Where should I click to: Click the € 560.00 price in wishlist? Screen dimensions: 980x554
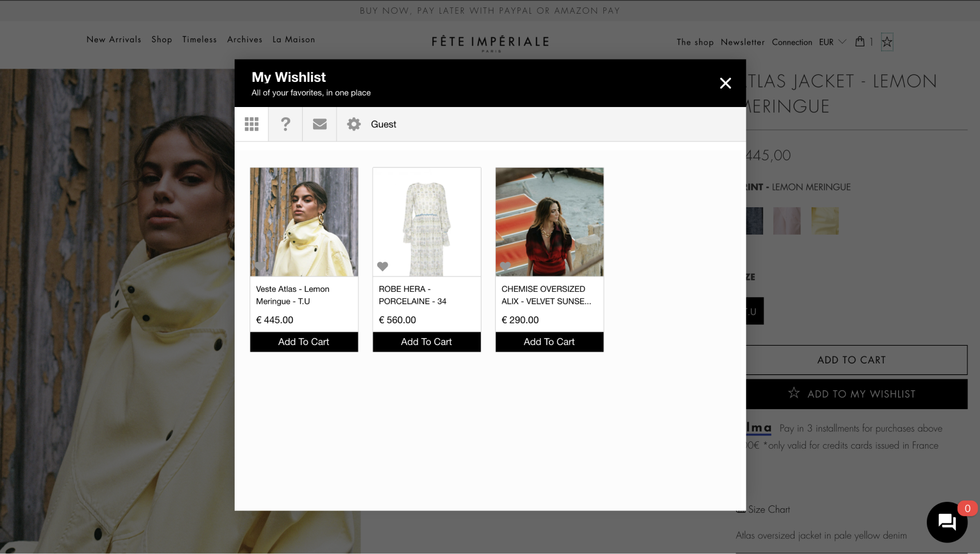click(397, 320)
